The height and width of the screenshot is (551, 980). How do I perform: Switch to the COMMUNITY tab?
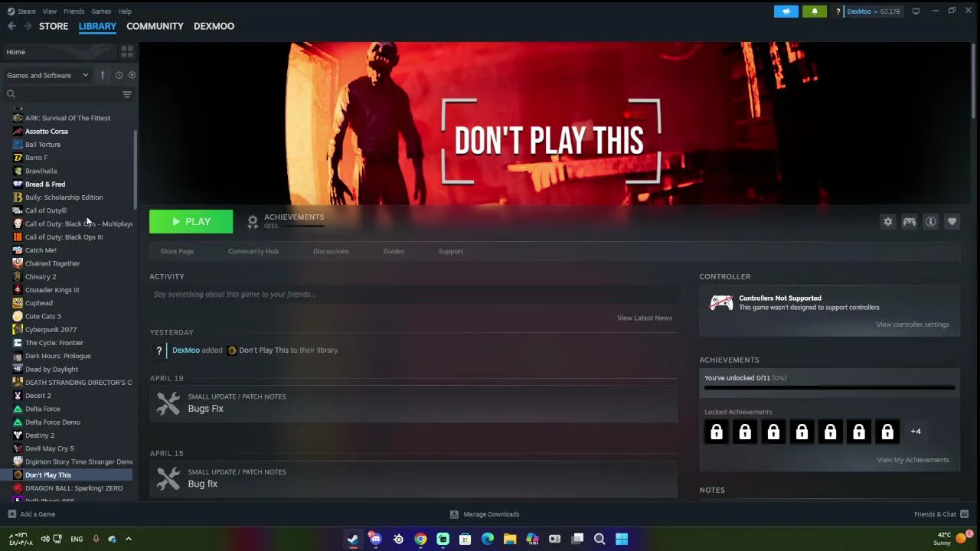tap(155, 26)
